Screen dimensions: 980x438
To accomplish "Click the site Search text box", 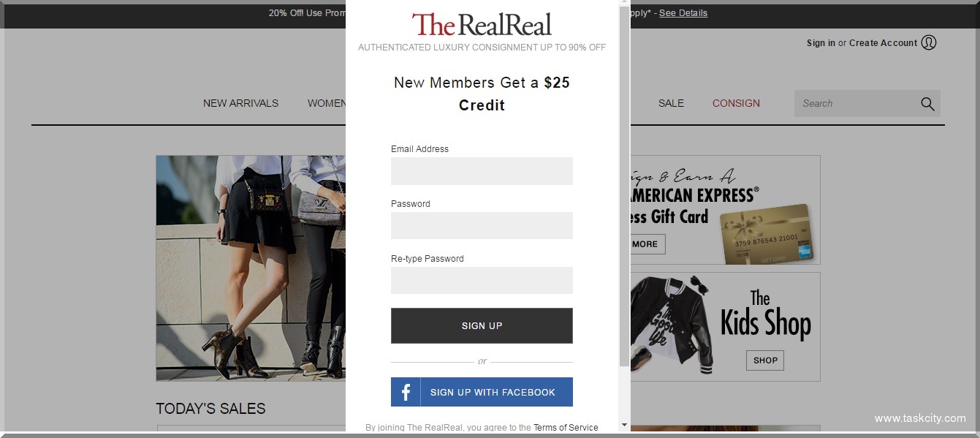I will tap(856, 104).
